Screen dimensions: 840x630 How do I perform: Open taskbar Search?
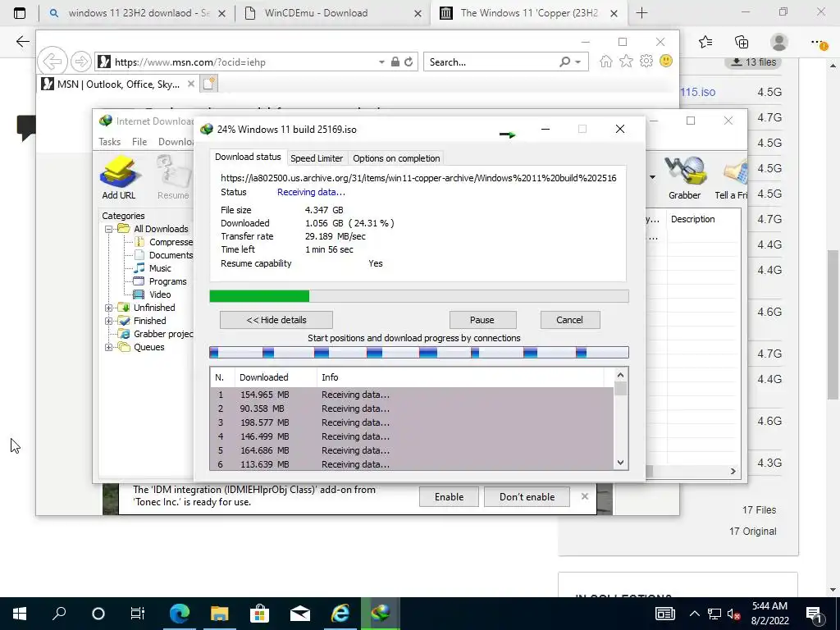59,614
